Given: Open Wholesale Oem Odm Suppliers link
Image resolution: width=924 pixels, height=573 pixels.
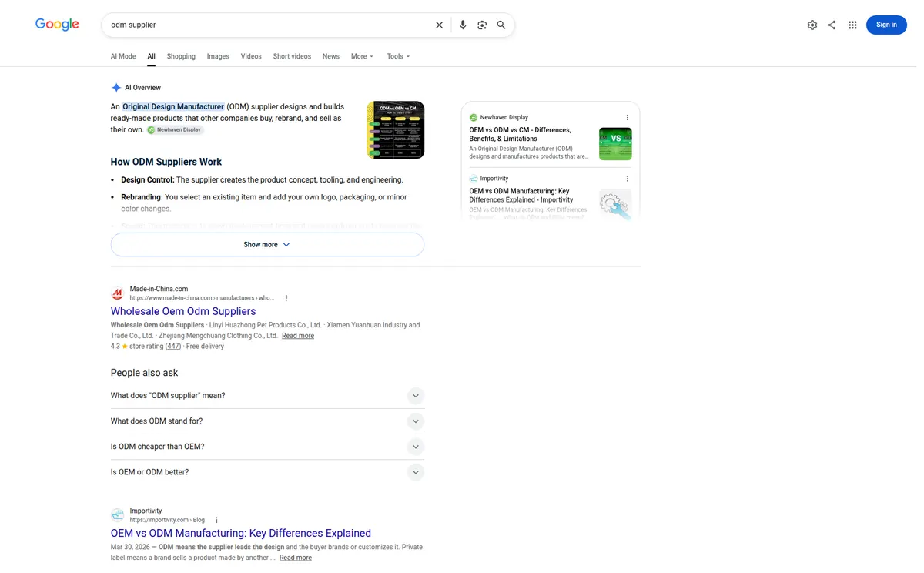Looking at the screenshot, I should (x=183, y=311).
